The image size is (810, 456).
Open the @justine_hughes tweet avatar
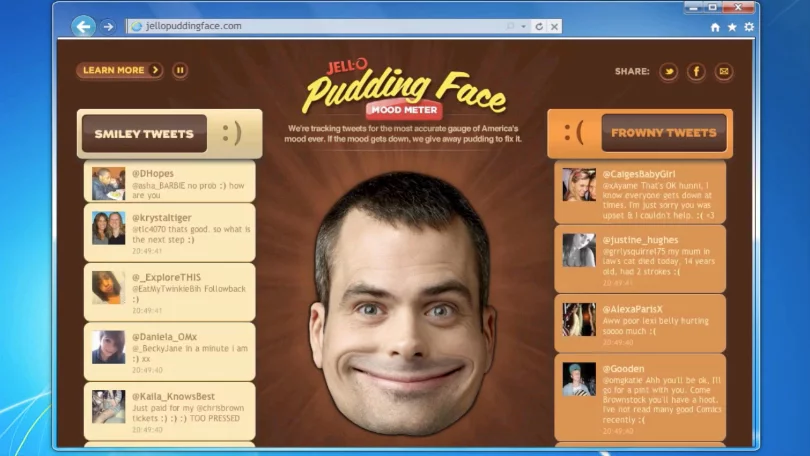pos(578,250)
